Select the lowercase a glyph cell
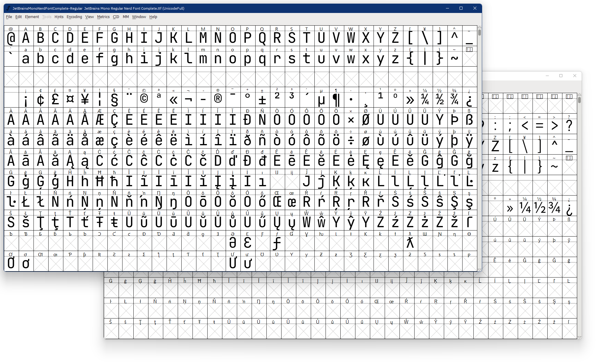 pyautogui.click(x=26, y=56)
